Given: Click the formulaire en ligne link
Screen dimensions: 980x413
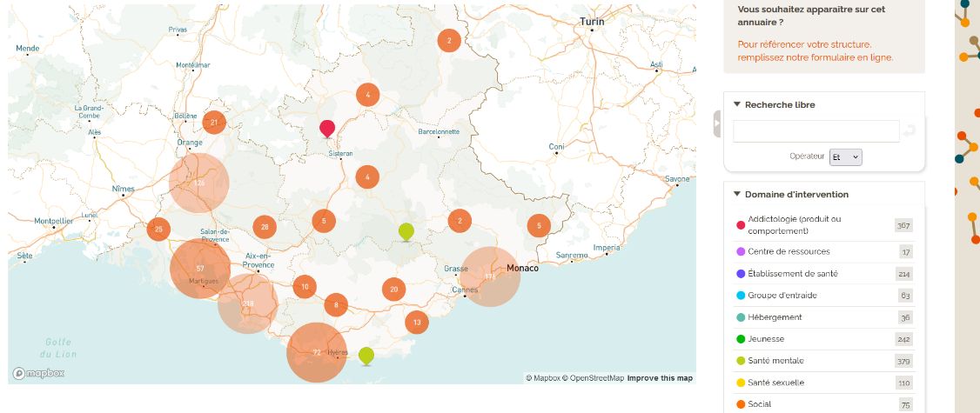Looking at the screenshot, I should (x=815, y=57).
